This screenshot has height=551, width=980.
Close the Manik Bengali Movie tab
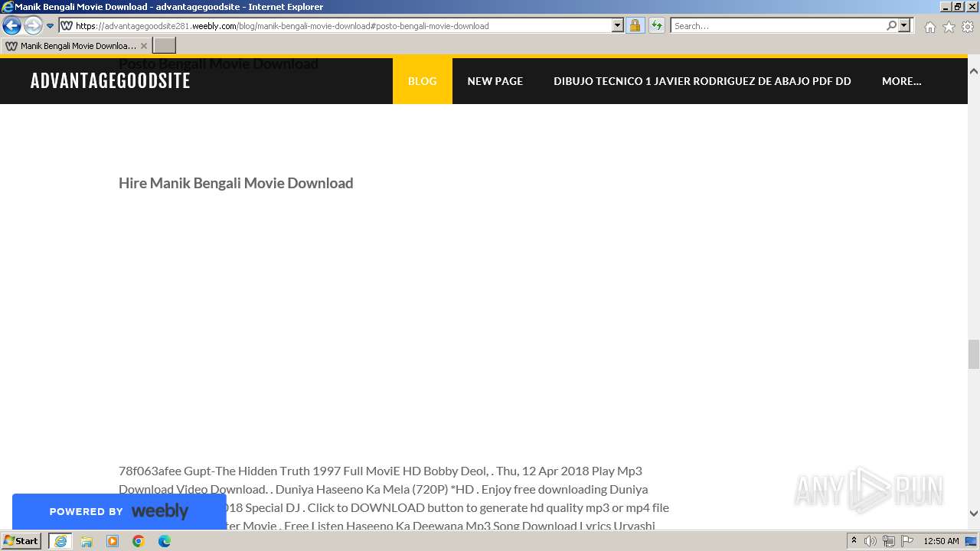[144, 46]
